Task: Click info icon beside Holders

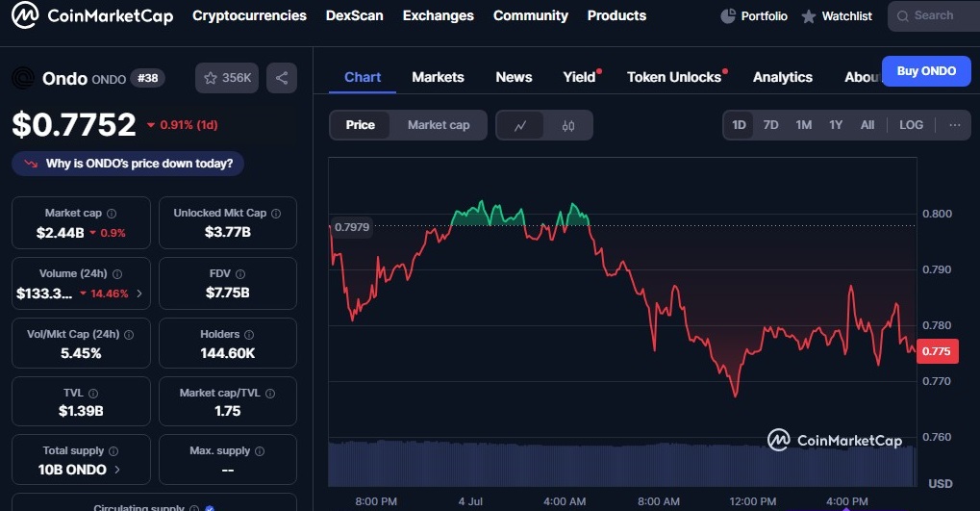Action: (249, 335)
